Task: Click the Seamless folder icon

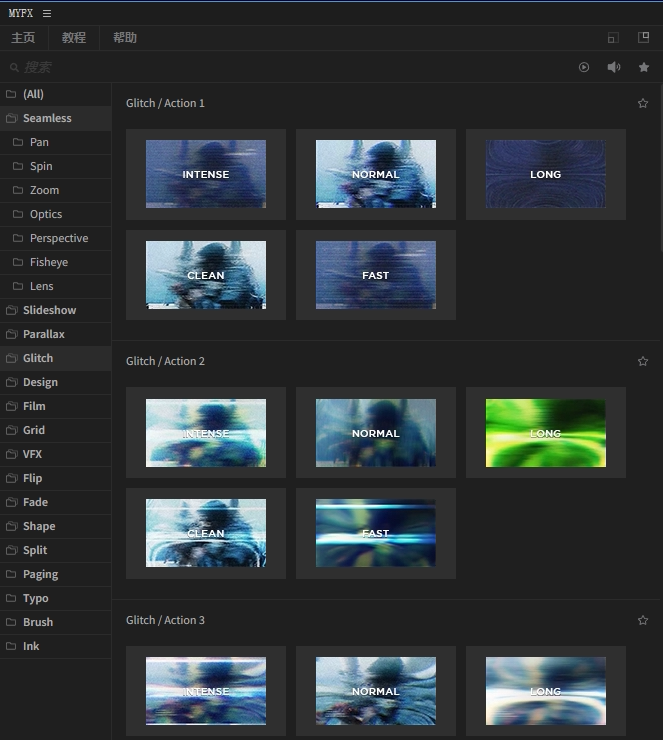Action: click(11, 118)
